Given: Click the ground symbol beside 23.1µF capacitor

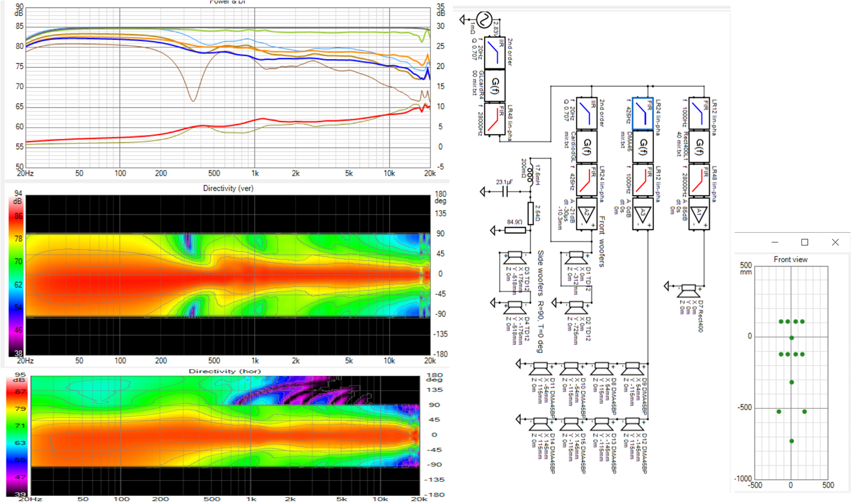Looking at the screenshot, I should pos(483,192).
